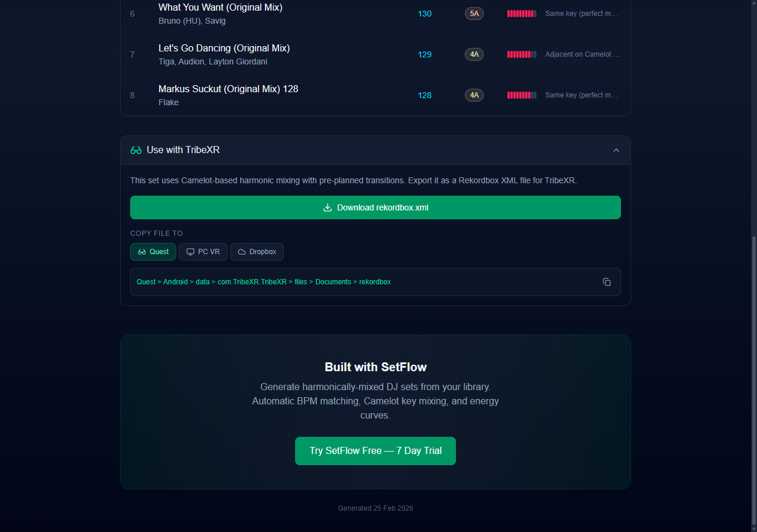Start the SetFlow 7 day free trial
The height and width of the screenshot is (532, 757).
click(376, 450)
